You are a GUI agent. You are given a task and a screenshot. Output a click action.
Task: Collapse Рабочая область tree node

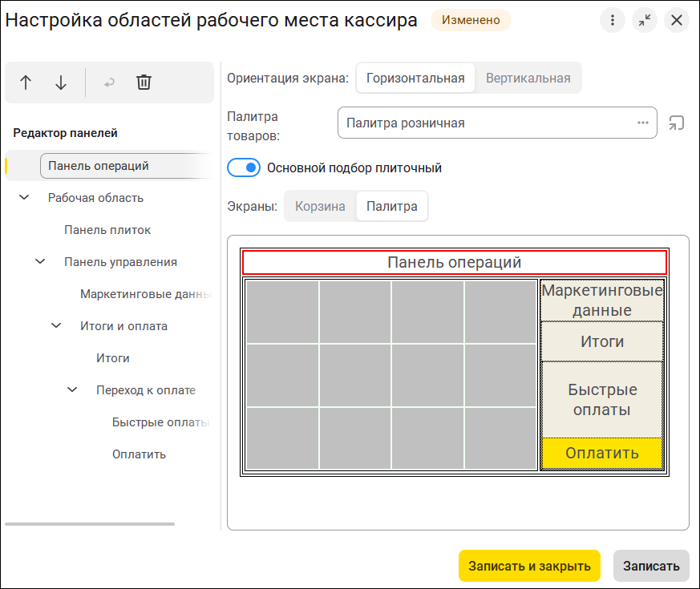[x=24, y=197]
